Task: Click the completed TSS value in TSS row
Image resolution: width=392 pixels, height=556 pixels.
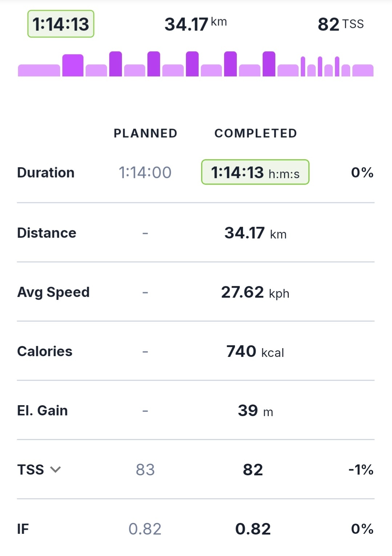Action: click(253, 470)
